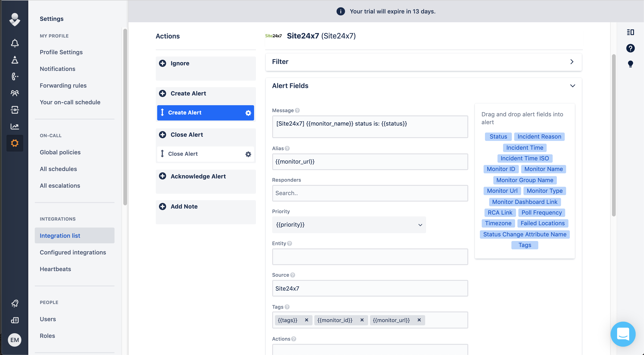Open Who is on-call phone icon
644x355 pixels.
[15, 76]
